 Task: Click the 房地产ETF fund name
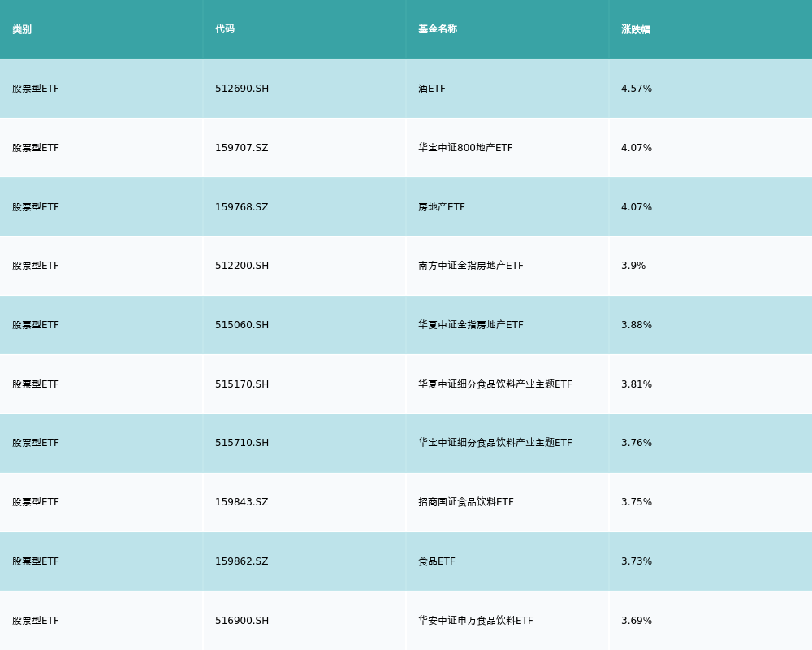pyautogui.click(x=442, y=207)
